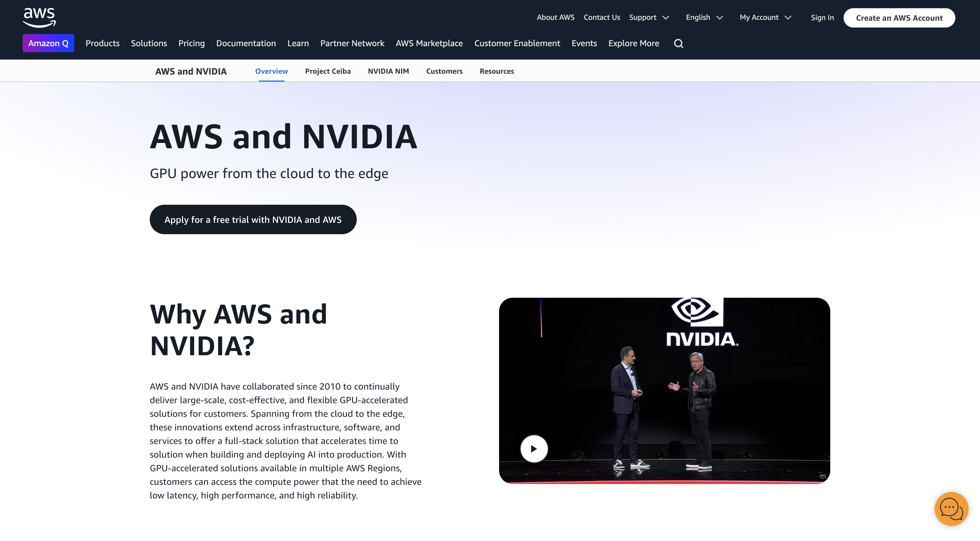
Task: Open the Learn menu
Action: pyautogui.click(x=298, y=43)
